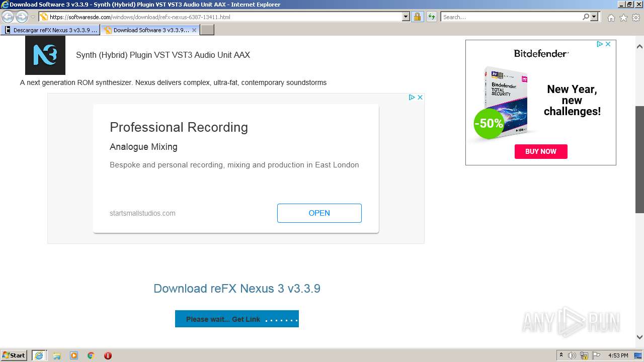Open the Windows Start menu
Viewport: 644px width, 362px height.
tap(14, 355)
